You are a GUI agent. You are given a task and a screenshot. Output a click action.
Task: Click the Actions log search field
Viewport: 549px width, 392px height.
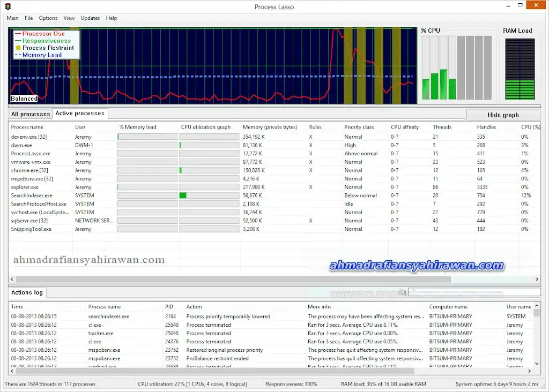[474, 292]
